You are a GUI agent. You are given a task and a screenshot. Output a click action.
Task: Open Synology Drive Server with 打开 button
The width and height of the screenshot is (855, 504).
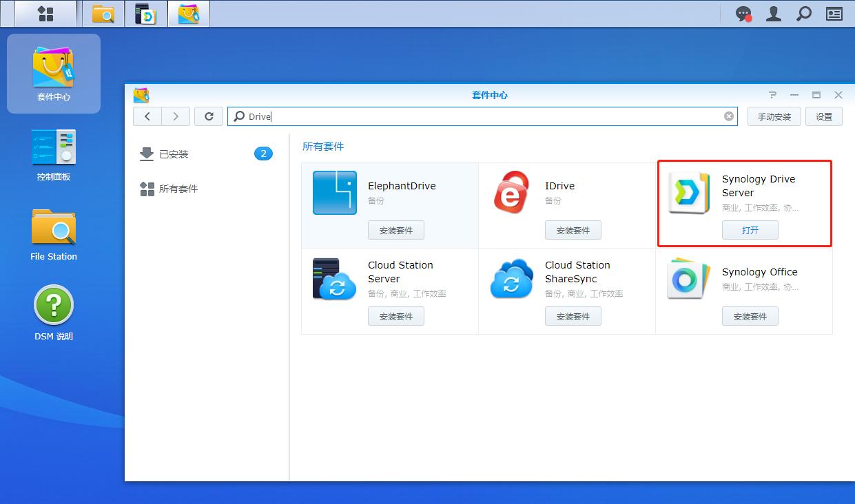coord(750,230)
